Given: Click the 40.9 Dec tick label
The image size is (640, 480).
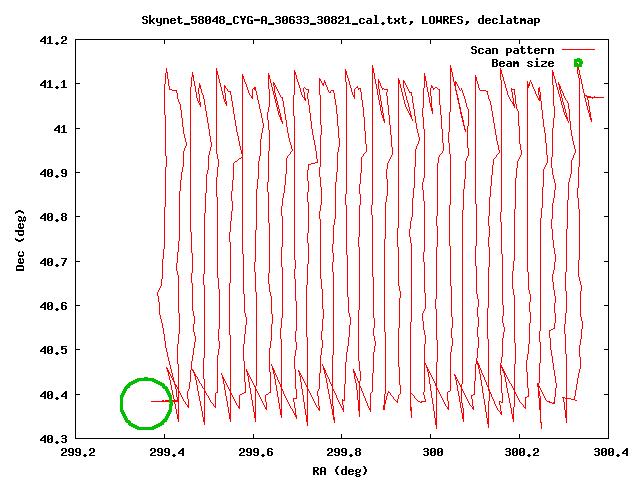Looking at the screenshot, I should (x=53, y=173).
